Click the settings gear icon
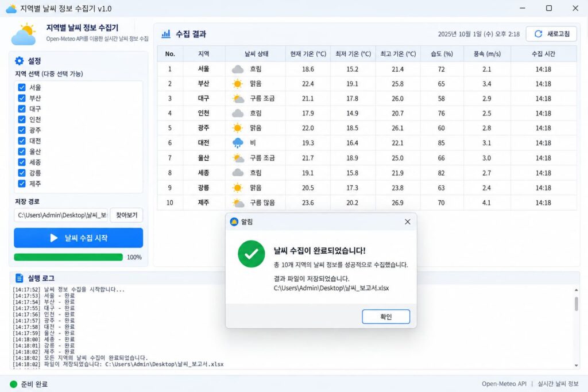588x392 pixels. [x=19, y=61]
